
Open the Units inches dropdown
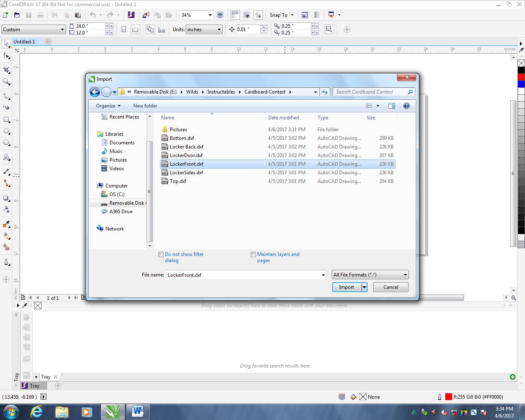[219, 30]
